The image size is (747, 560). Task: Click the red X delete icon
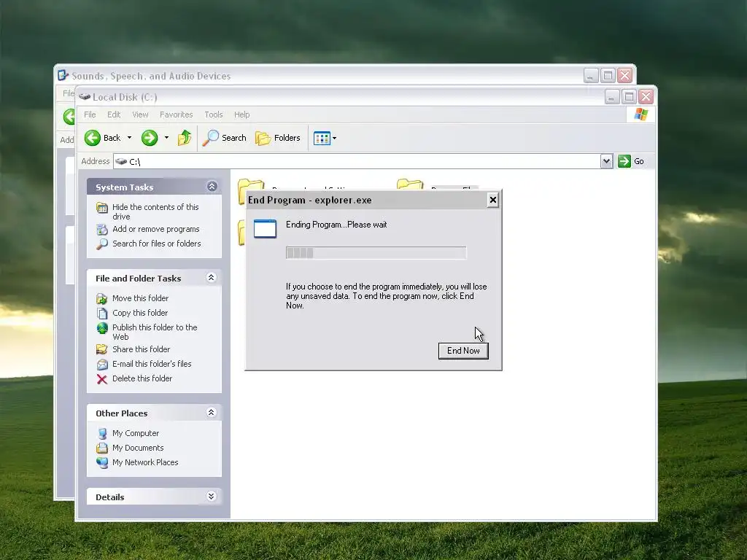click(x=102, y=379)
